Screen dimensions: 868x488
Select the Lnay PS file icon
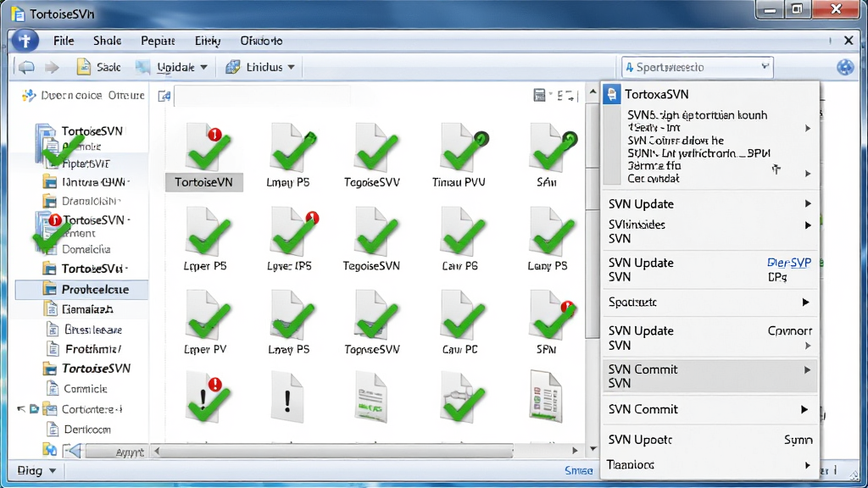tap(289, 323)
